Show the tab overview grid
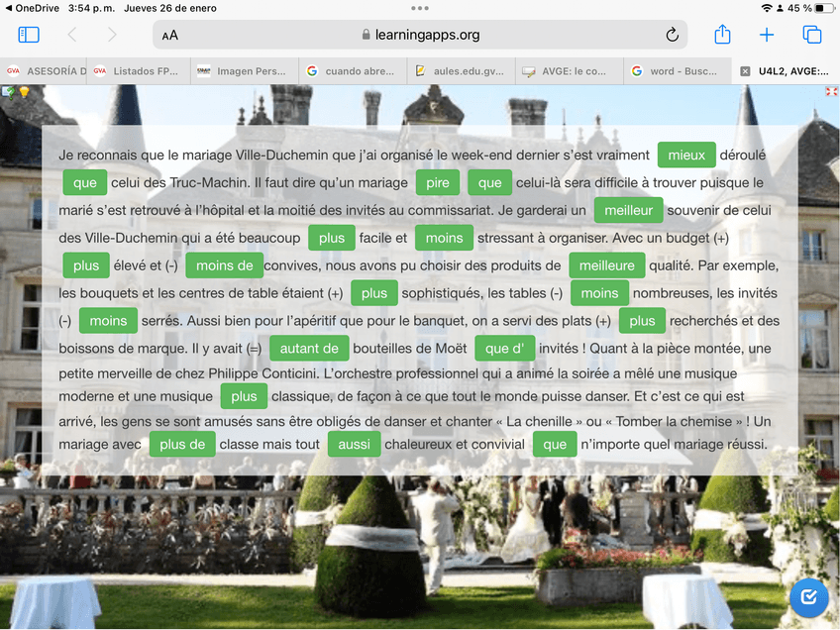This screenshot has width=840, height=630. pyautogui.click(x=812, y=35)
